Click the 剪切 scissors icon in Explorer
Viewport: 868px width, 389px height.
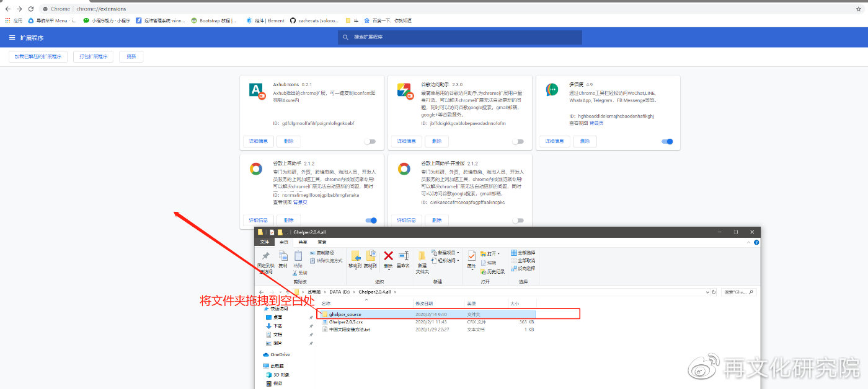(294, 273)
